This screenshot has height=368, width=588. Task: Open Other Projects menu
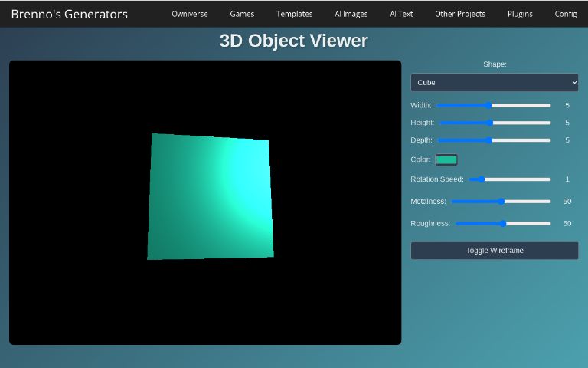click(459, 14)
